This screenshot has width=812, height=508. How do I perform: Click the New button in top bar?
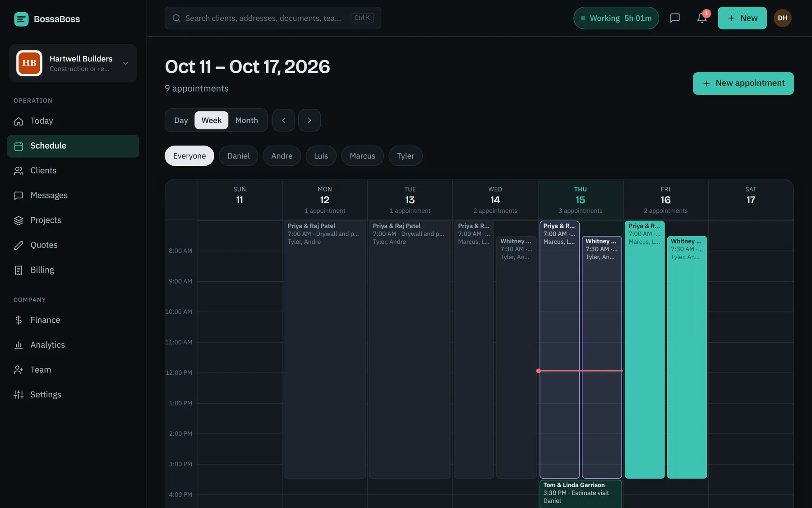[742, 18]
